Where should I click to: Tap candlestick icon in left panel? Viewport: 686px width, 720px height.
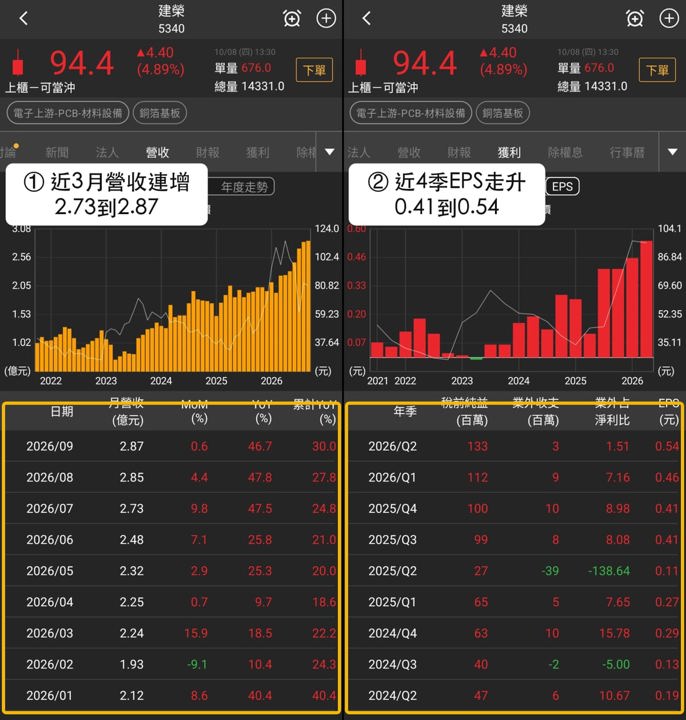point(18,62)
